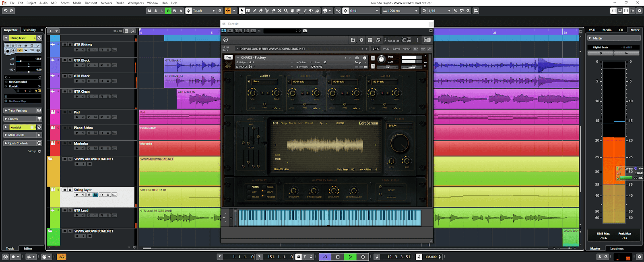The image size is (644, 262).
Task: Mute the GTR Rithms track
Action: pos(64,45)
